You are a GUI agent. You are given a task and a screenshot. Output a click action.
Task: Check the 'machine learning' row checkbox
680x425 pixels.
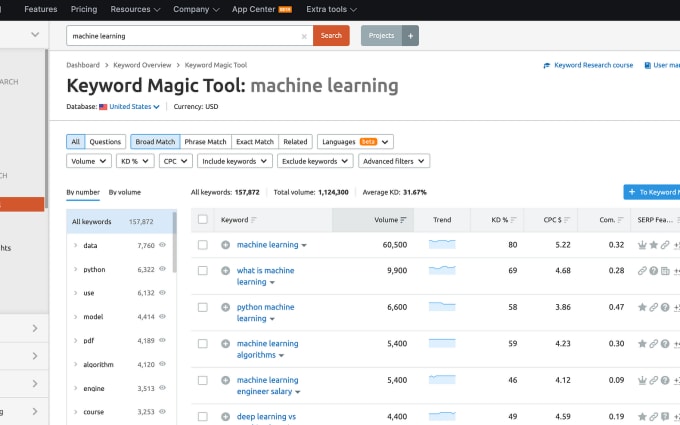203,245
